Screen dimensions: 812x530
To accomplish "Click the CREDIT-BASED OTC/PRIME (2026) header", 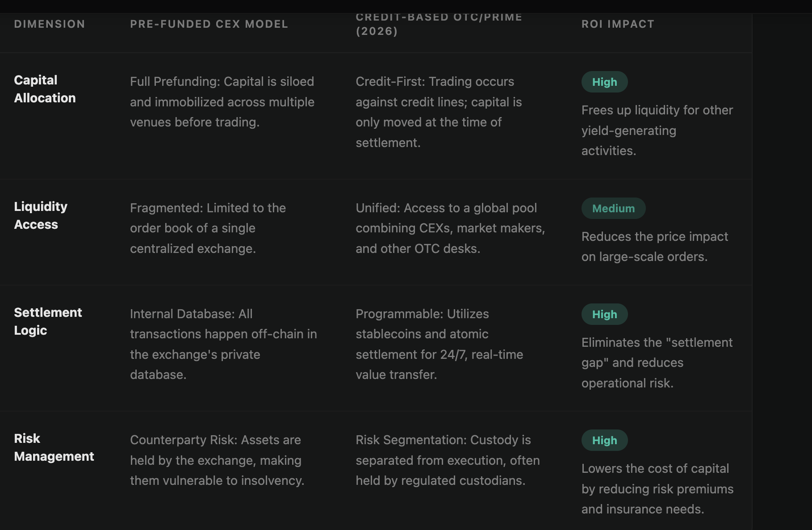I will point(439,24).
